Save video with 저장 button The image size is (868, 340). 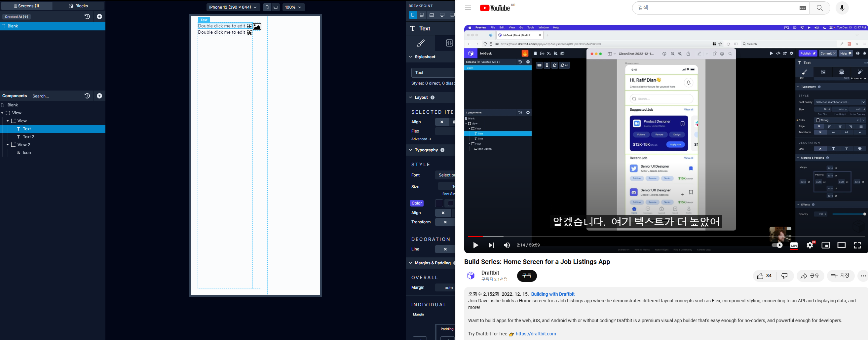pyautogui.click(x=840, y=276)
